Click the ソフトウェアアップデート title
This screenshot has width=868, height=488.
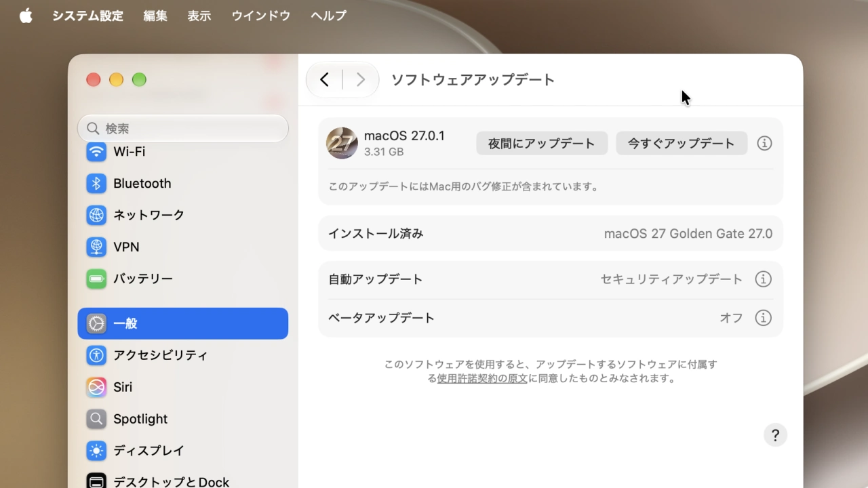point(473,80)
